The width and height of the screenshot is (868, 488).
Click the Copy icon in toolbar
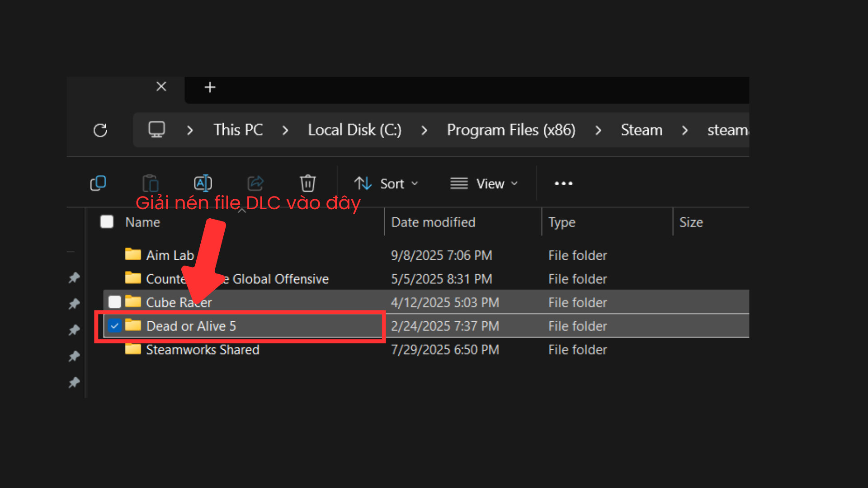pyautogui.click(x=98, y=183)
